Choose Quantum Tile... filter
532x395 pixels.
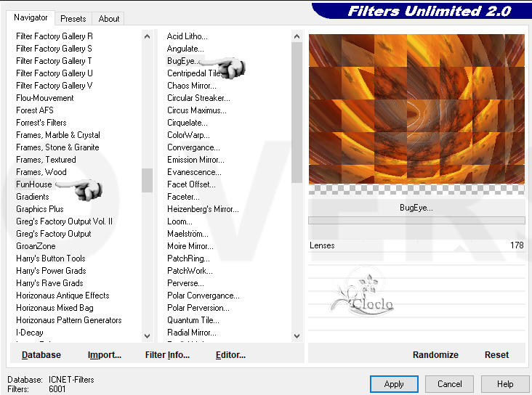pos(193,320)
